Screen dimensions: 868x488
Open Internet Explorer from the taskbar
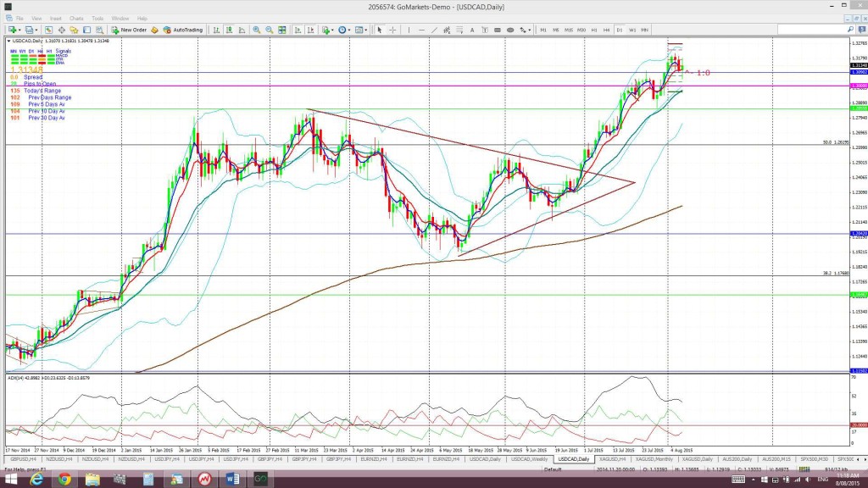(36, 480)
